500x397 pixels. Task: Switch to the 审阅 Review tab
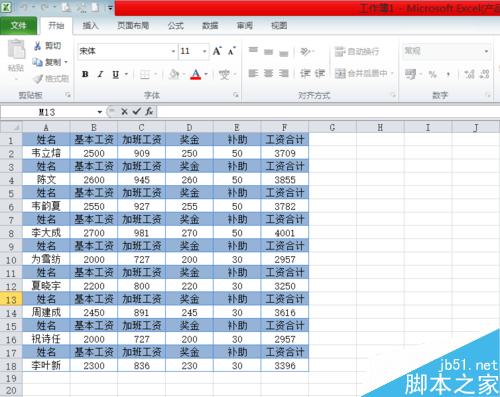point(245,26)
